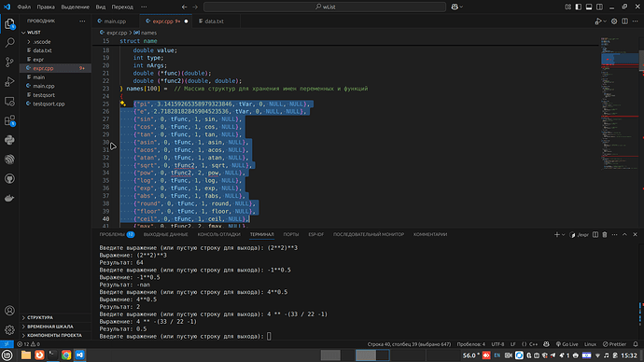Toggle bottom panel visibility
Screen dimensions: 644x362
tap(589, 7)
